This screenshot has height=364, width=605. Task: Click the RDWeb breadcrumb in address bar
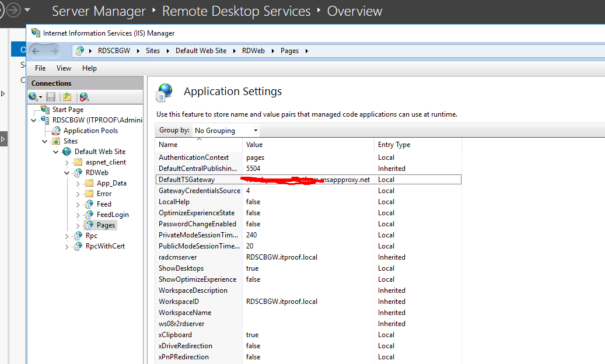pyautogui.click(x=254, y=51)
